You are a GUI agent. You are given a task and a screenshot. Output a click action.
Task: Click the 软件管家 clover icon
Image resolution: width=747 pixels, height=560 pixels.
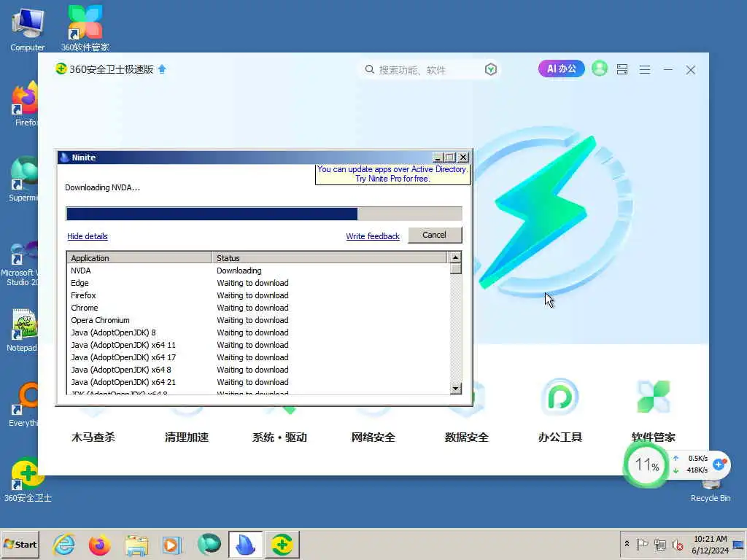[653, 396]
